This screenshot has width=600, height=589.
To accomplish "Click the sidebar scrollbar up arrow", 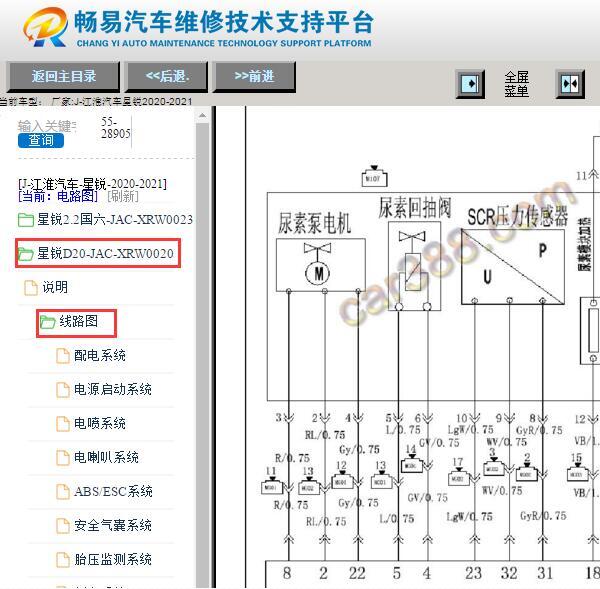I will [202, 115].
